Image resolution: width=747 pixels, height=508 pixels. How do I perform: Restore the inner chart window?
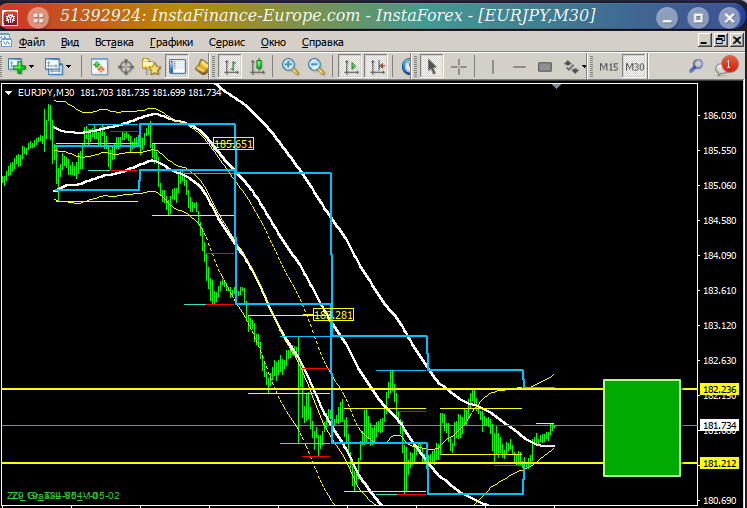[721, 41]
